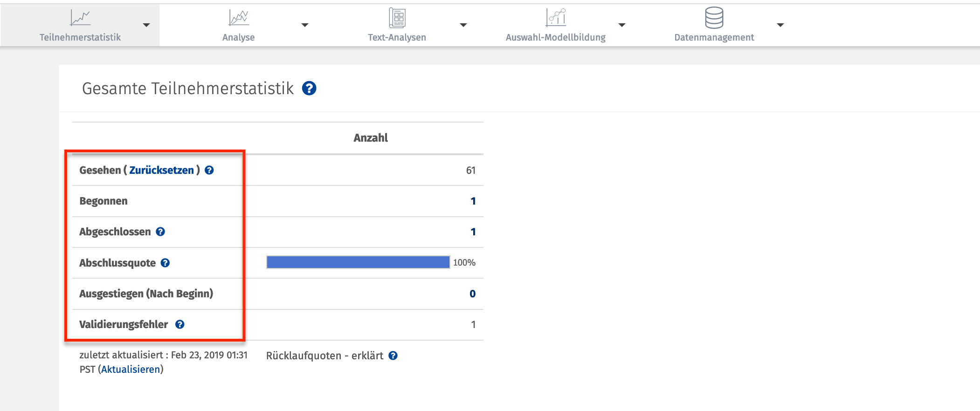Click help icon next to Abschlussquote

pos(165,263)
